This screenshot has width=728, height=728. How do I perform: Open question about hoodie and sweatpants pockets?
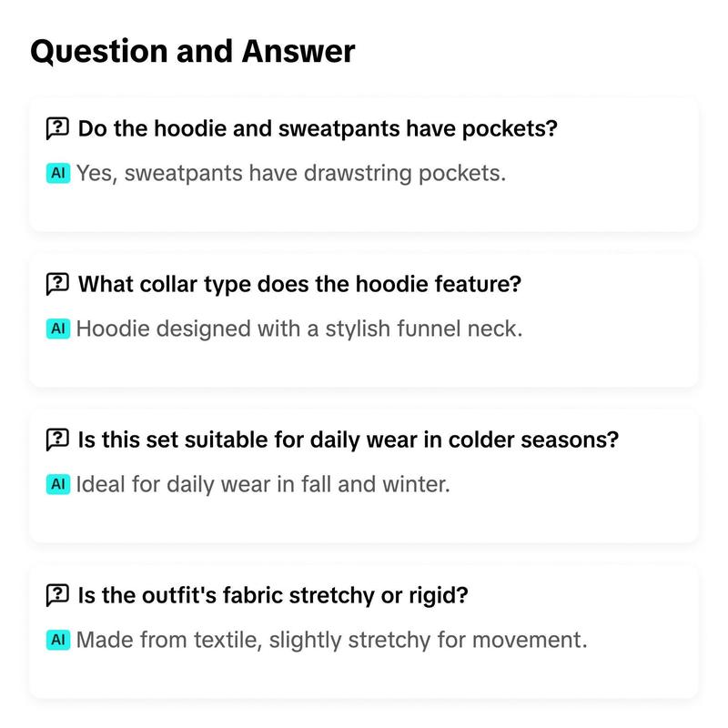click(x=318, y=128)
